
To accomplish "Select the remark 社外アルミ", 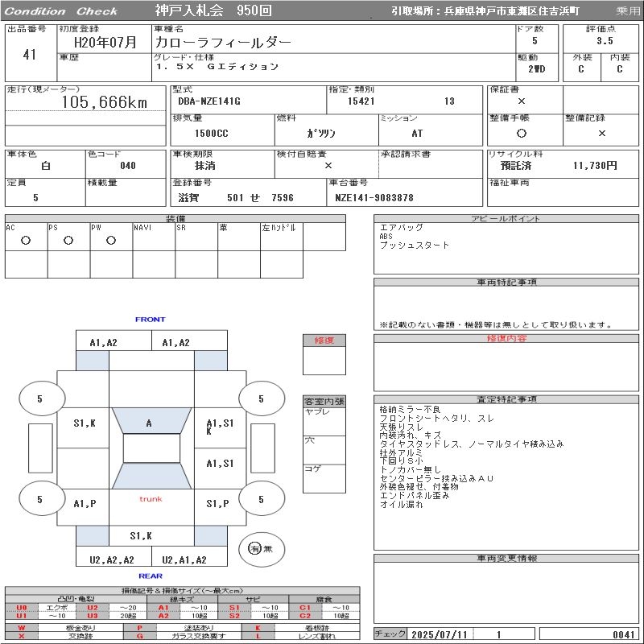I will 401,452.
